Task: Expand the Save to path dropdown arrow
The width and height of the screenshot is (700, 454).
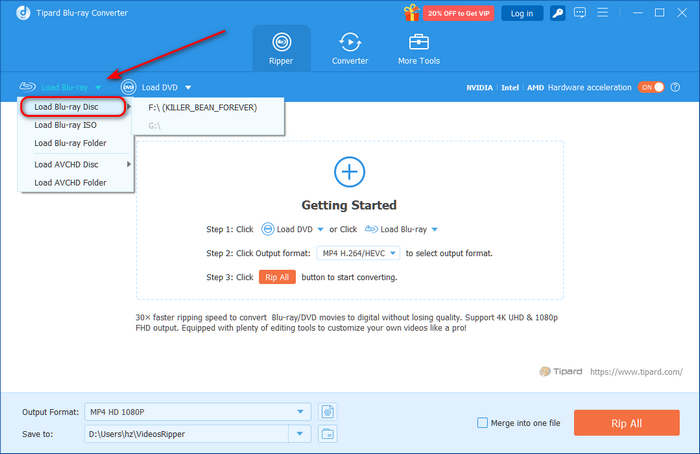Action: (x=300, y=434)
